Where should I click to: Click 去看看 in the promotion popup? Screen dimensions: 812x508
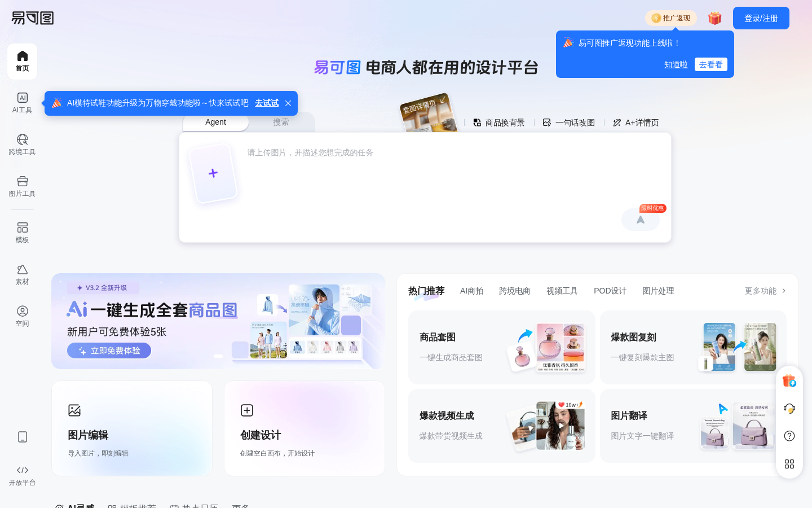pyautogui.click(x=711, y=64)
